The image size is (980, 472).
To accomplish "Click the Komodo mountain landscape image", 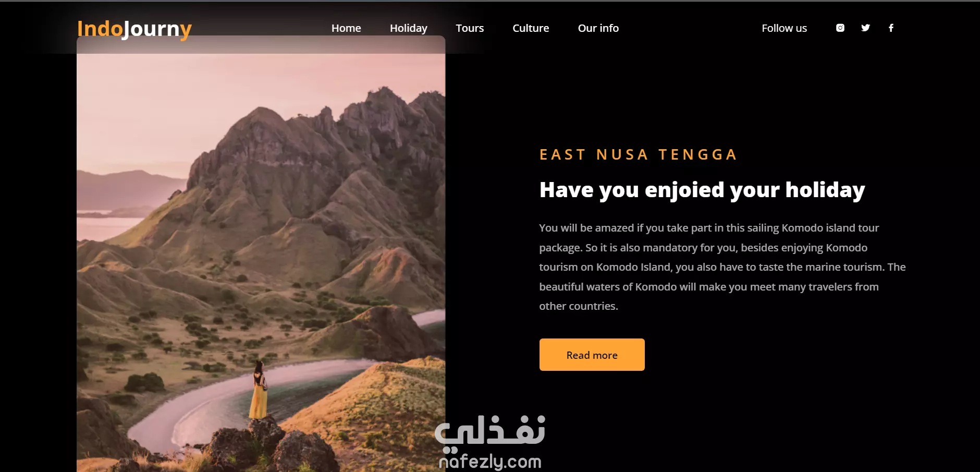I will (261, 254).
